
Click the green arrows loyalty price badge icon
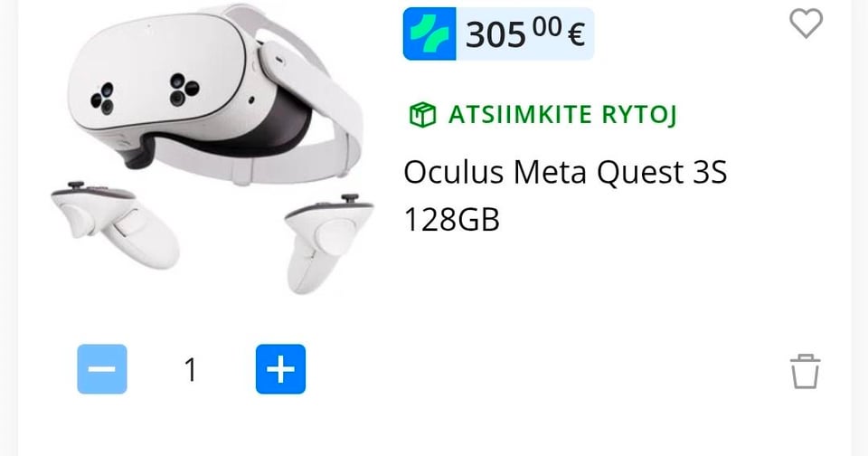pos(429,33)
